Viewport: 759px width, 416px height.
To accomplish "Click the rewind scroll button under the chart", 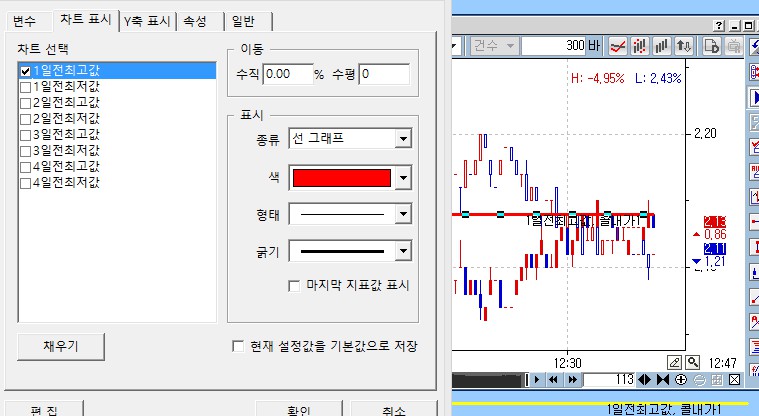I will (555, 380).
